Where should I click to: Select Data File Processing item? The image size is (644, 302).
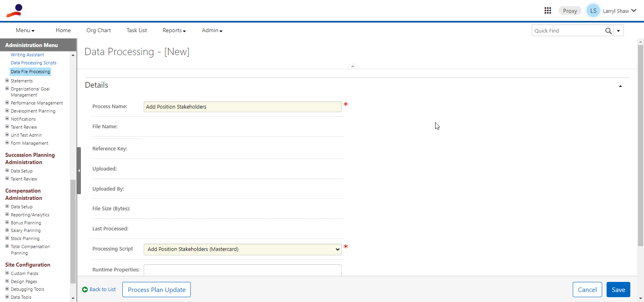(x=31, y=72)
